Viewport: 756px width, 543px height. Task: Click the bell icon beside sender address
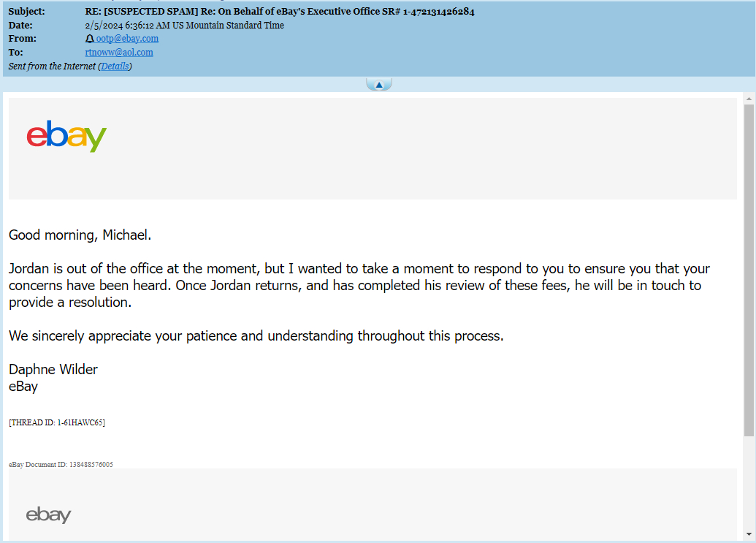click(90, 39)
